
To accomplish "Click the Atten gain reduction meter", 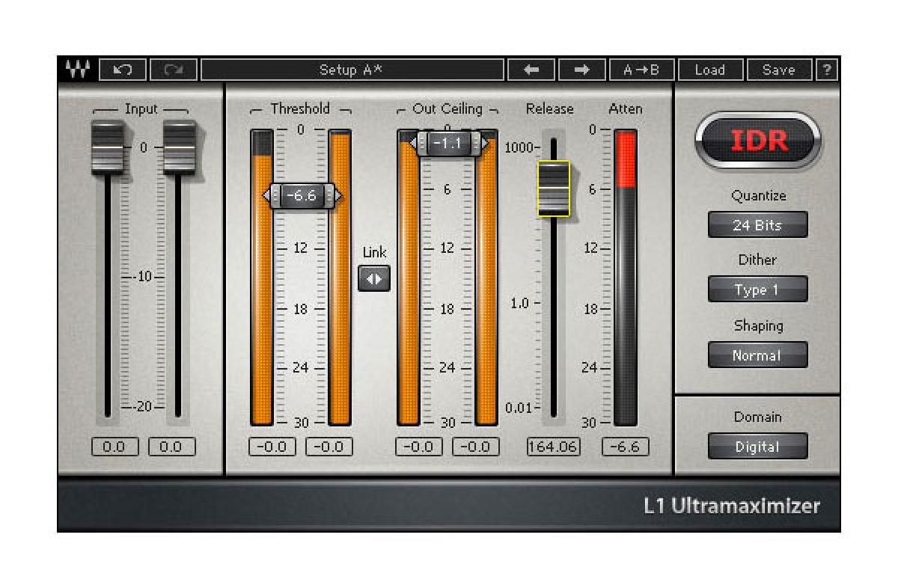I will point(626,278).
